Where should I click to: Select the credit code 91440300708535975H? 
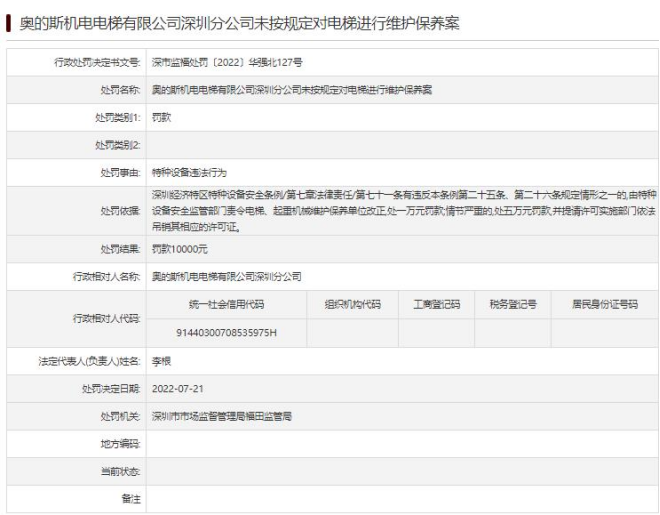click(x=226, y=333)
